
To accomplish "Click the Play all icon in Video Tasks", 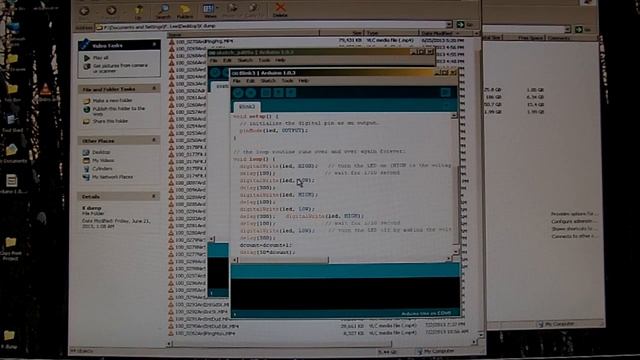I will (87, 58).
